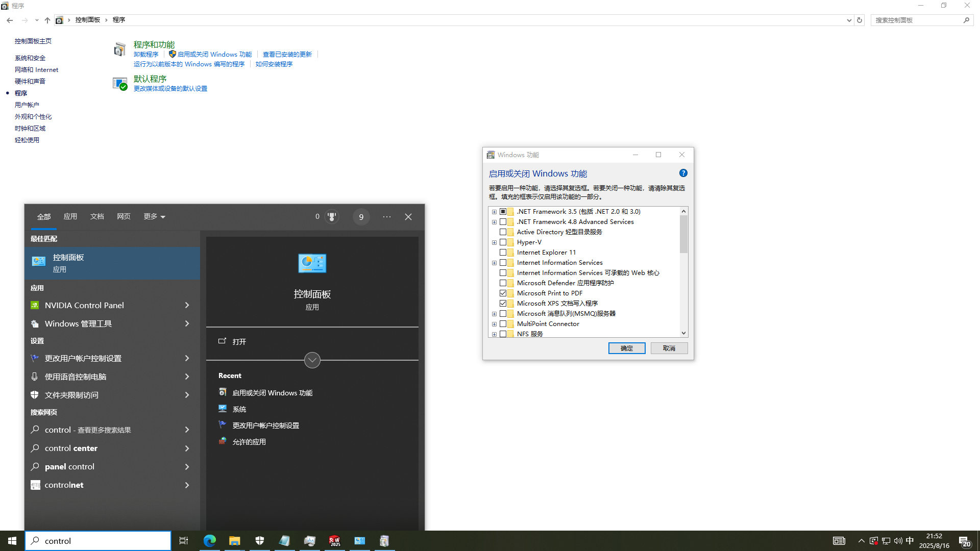Check the .NET Framework 4.8 Advanced Services box
980x551 pixels.
click(503, 221)
